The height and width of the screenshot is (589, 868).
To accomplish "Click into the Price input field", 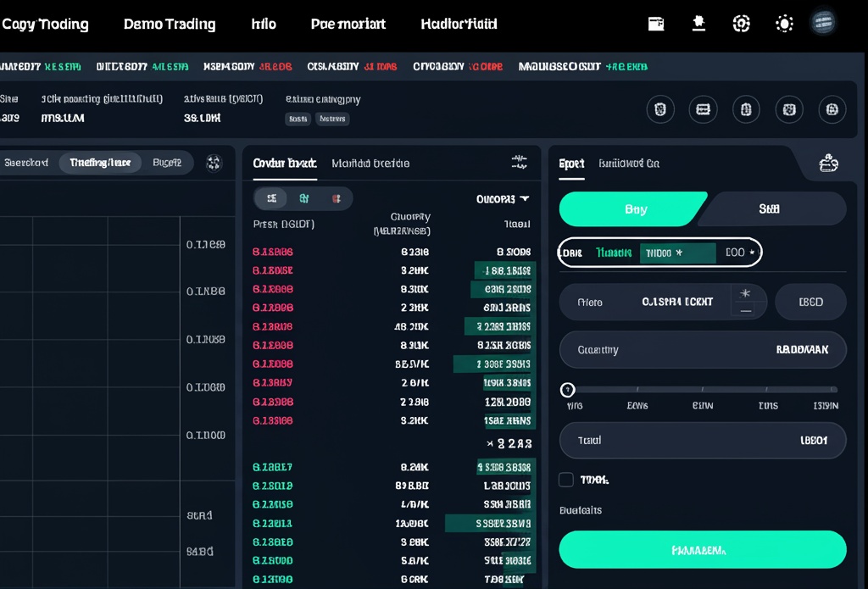I will (663, 303).
